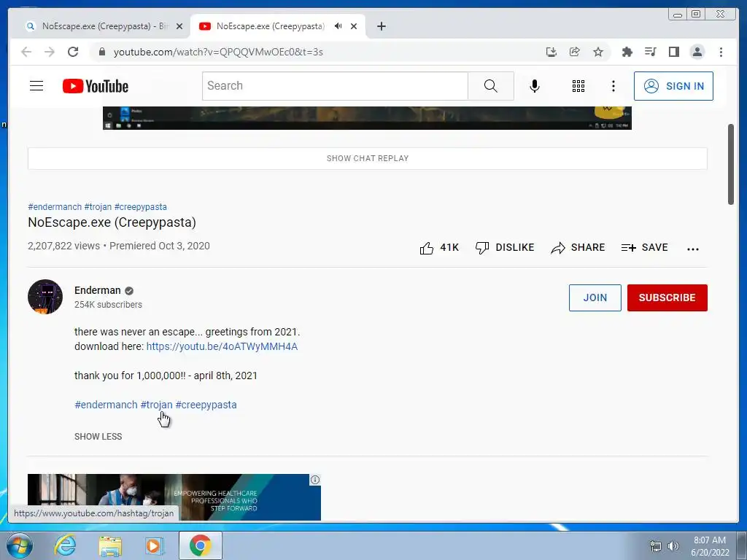Go back to previous page
This screenshot has height=560, width=747.
coord(26,52)
